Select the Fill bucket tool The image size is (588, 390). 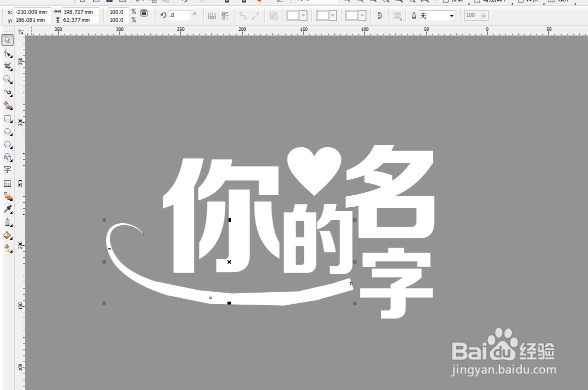coord(7,236)
